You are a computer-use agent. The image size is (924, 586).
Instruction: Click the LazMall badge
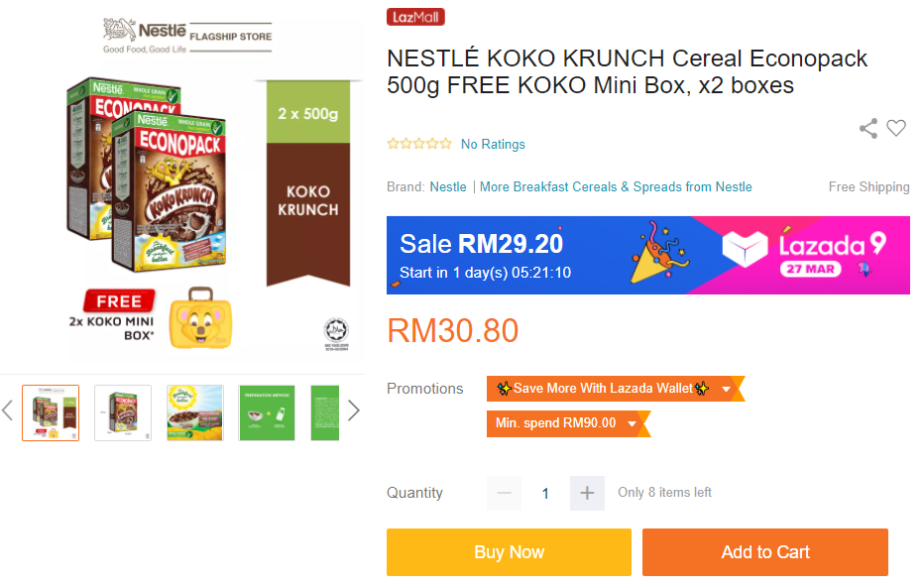[415, 17]
